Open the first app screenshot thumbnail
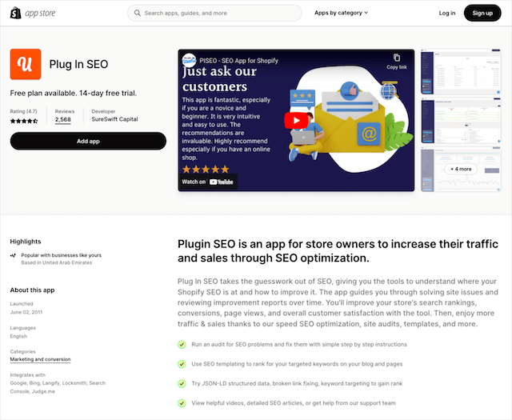This screenshot has width=512, height=420. 461,71
